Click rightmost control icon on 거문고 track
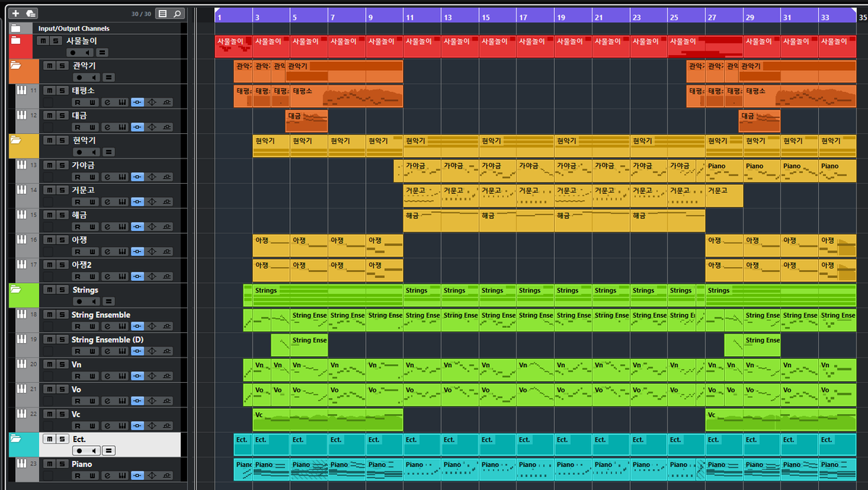This screenshot has height=490, width=868. point(166,201)
